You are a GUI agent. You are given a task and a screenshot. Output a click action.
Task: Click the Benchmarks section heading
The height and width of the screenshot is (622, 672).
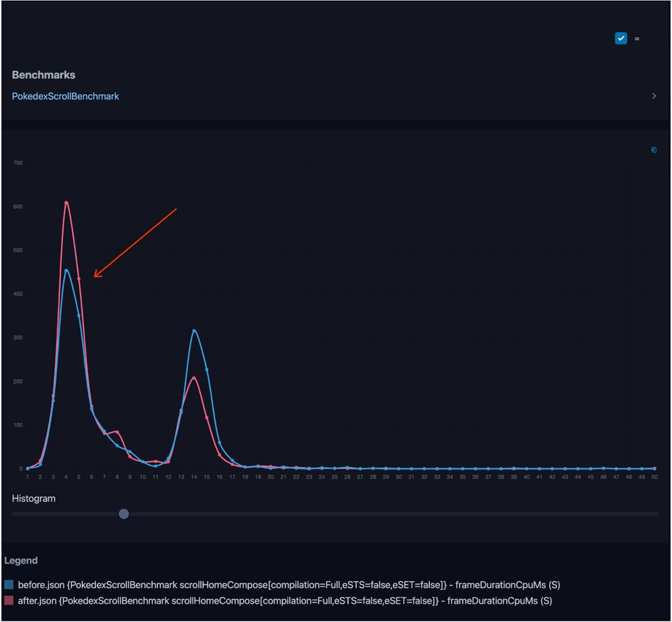click(44, 75)
